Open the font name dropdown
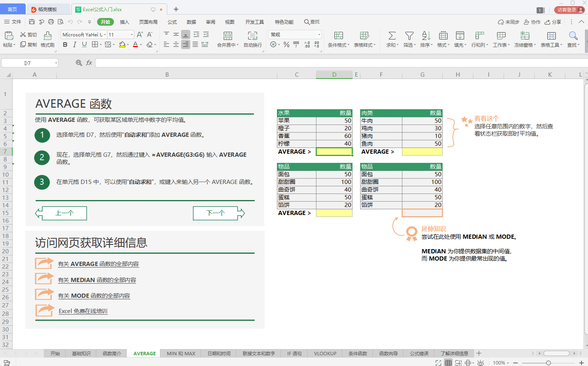The width and height of the screenshot is (588, 366). [x=105, y=34]
